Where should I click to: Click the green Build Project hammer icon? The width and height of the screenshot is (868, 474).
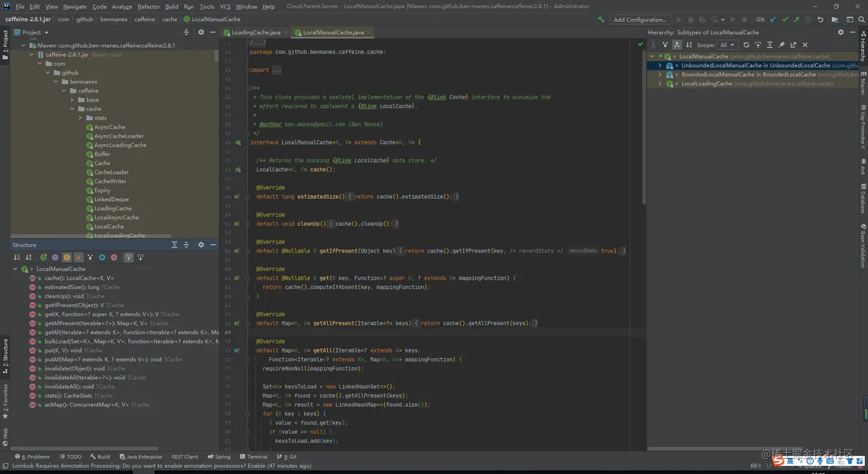[x=601, y=20]
